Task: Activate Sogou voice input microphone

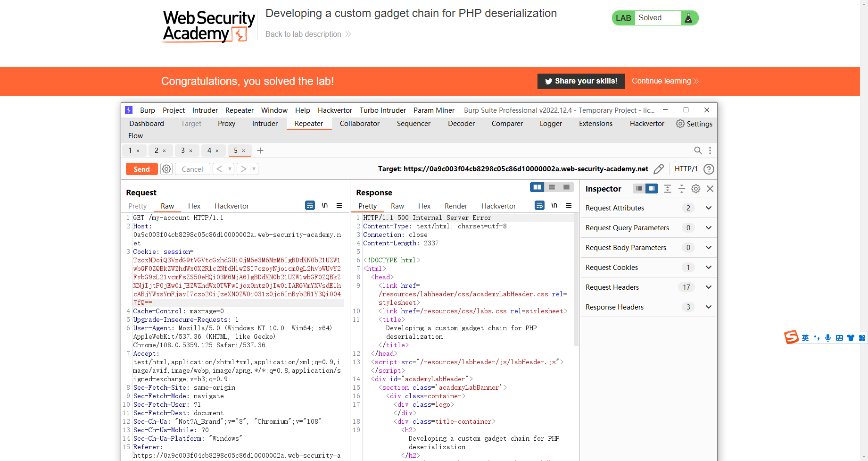Action: (828, 338)
